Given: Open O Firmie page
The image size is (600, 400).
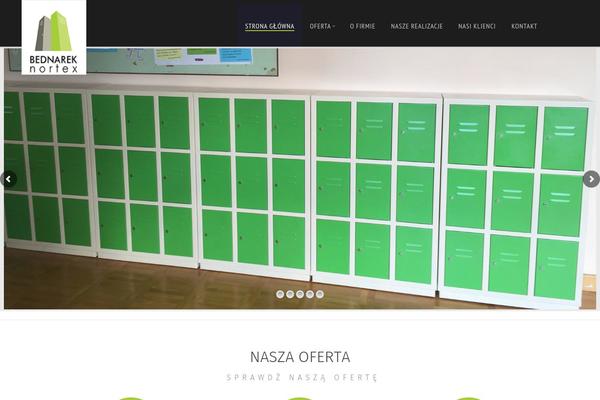Looking at the screenshot, I should pyautogui.click(x=362, y=26).
